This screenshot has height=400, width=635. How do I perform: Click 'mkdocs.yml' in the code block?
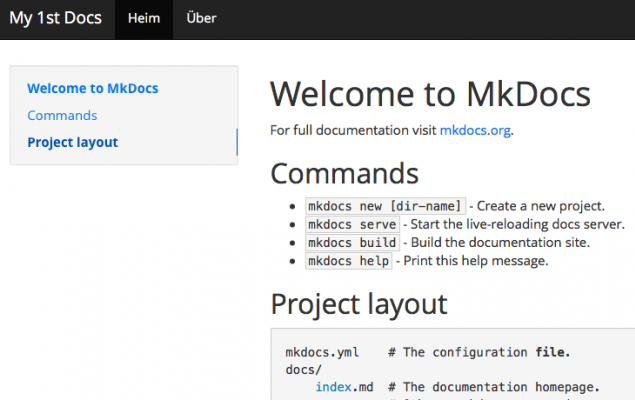(322, 353)
